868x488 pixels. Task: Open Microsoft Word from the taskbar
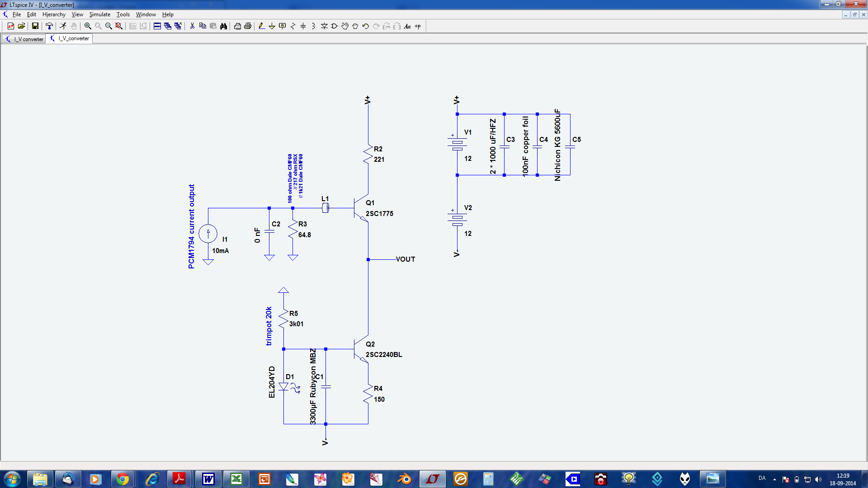(x=208, y=479)
